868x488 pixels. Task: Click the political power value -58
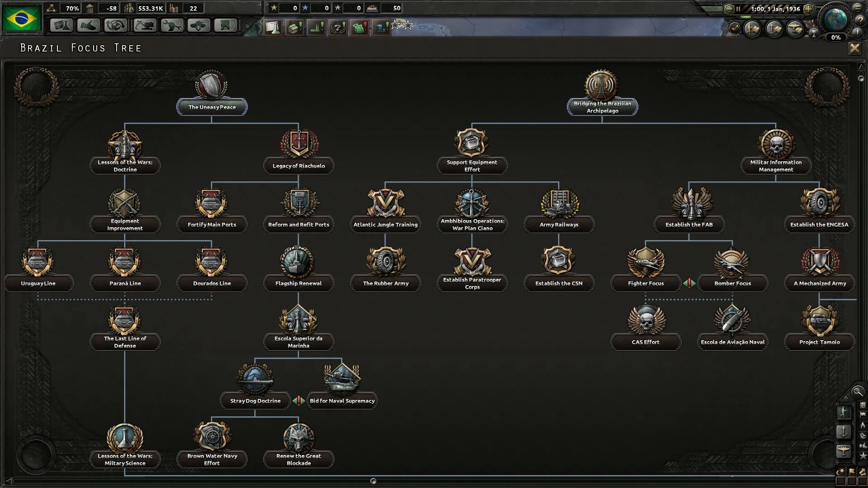(111, 8)
